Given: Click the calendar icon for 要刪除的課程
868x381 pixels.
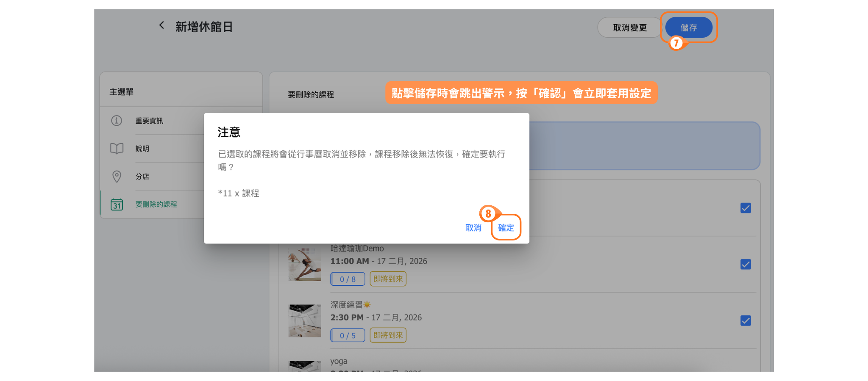Looking at the screenshot, I should click(x=117, y=204).
